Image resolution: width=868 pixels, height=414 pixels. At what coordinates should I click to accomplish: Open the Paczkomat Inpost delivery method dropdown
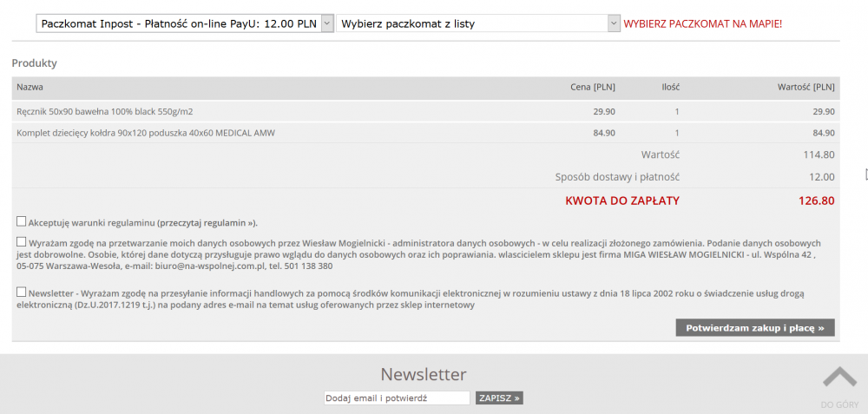click(x=185, y=23)
